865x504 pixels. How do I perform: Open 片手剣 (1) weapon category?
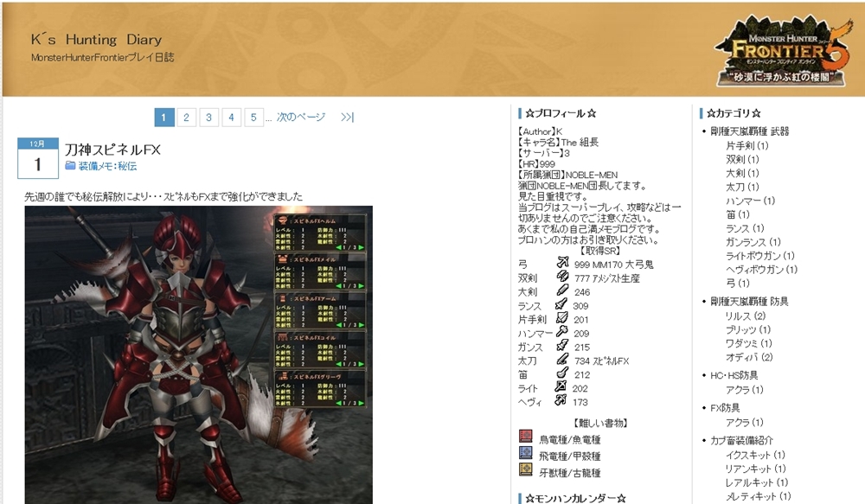point(747,145)
